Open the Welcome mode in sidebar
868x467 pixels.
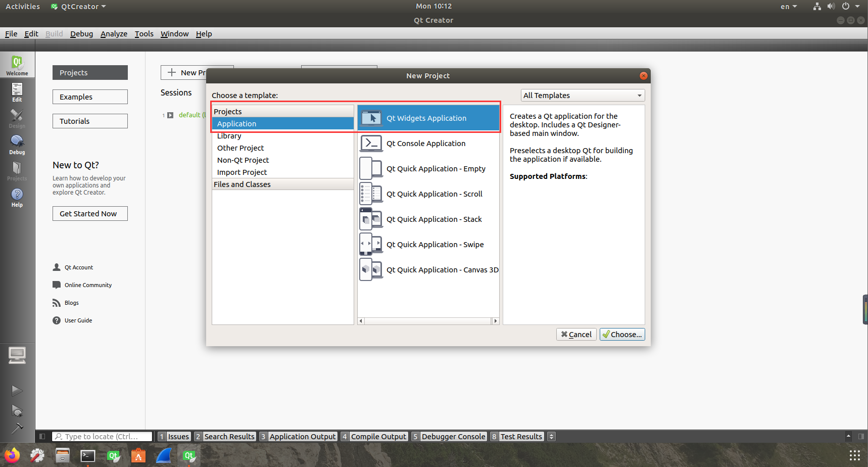click(x=17, y=65)
